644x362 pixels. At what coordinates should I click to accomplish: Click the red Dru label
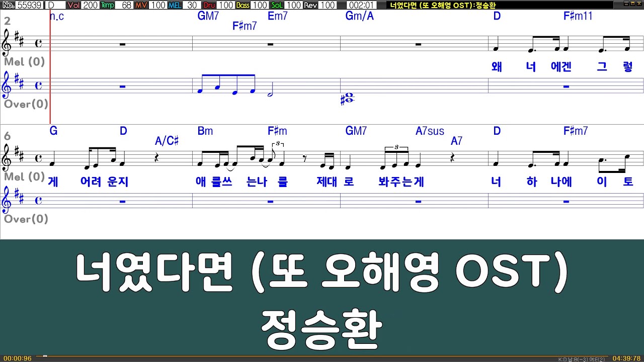[x=209, y=5]
